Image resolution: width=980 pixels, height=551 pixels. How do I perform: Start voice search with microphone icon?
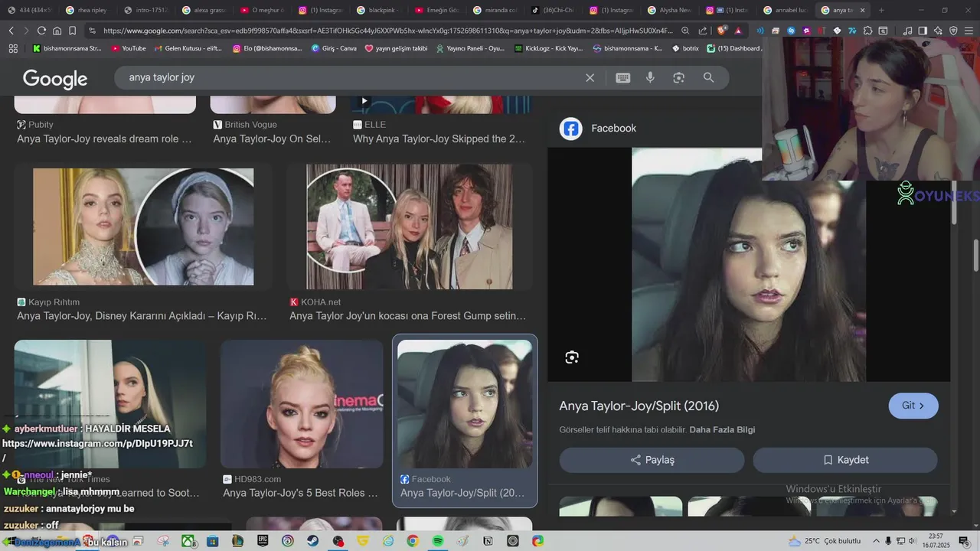click(x=650, y=77)
